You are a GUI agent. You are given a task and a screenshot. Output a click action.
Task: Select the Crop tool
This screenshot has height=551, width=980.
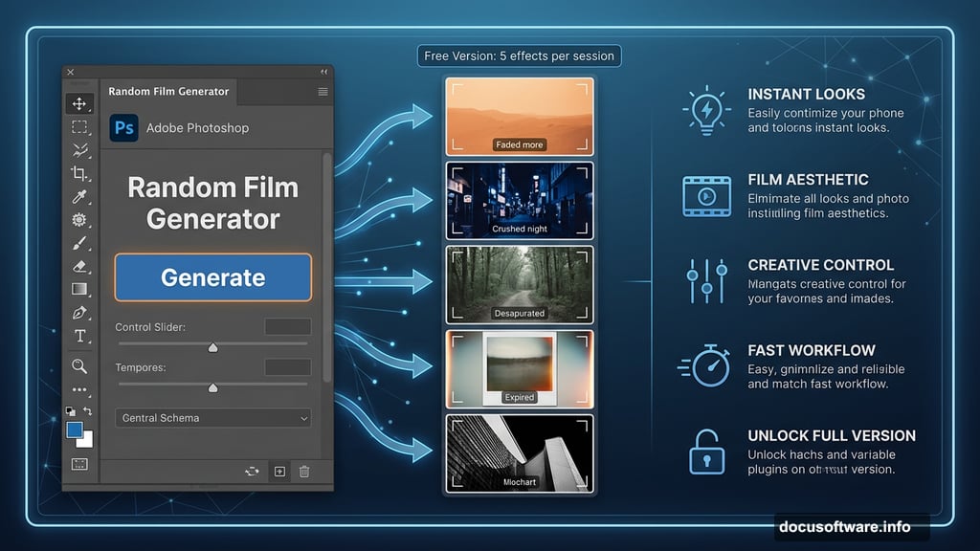[79, 171]
